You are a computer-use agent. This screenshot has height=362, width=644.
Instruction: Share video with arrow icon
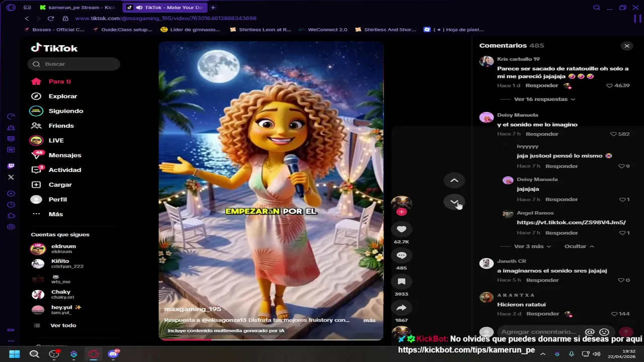(x=401, y=308)
